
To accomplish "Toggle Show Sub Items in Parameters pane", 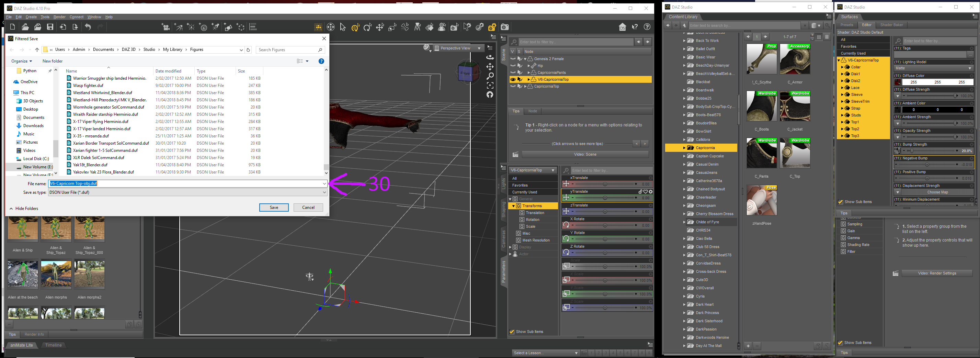I will pos(512,332).
